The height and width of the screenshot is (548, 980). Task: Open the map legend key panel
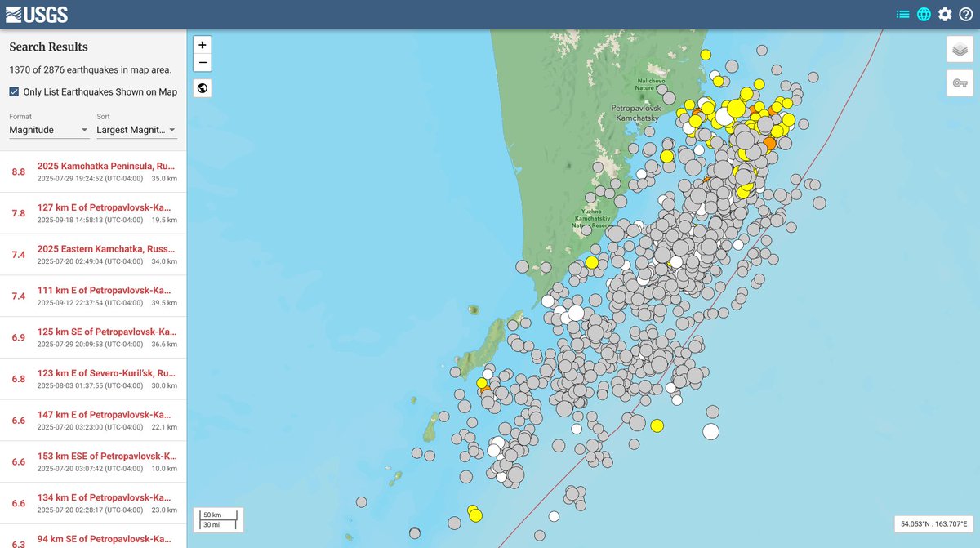coord(959,82)
